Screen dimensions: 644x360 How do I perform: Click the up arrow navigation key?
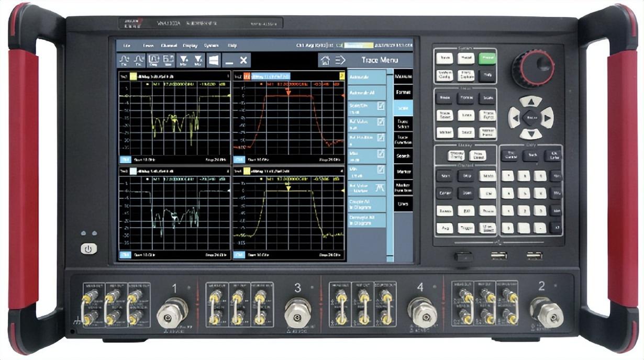[x=530, y=101]
